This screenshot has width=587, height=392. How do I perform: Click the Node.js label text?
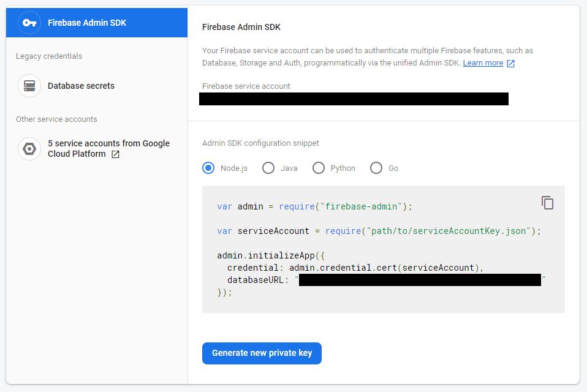click(234, 168)
